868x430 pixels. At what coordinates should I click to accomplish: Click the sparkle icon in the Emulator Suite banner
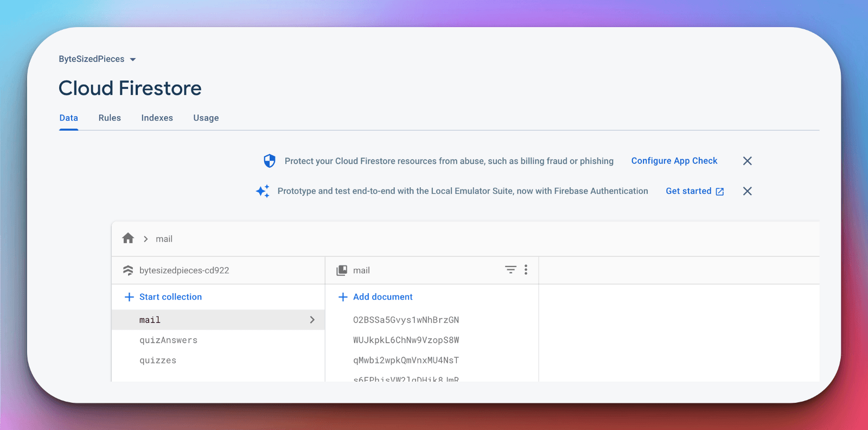263,191
